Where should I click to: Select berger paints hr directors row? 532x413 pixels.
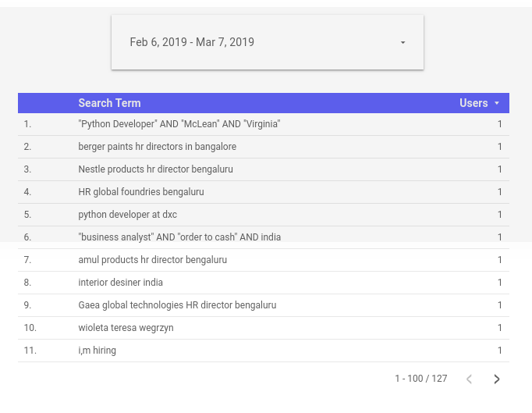click(x=157, y=147)
